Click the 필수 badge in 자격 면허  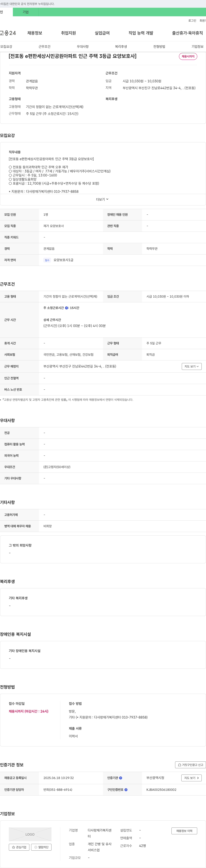[x=47, y=260]
